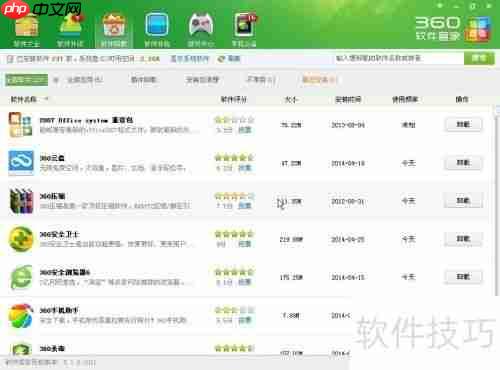Click the 360压缩 books icon
This screenshot has height=370, width=500.
21,201
